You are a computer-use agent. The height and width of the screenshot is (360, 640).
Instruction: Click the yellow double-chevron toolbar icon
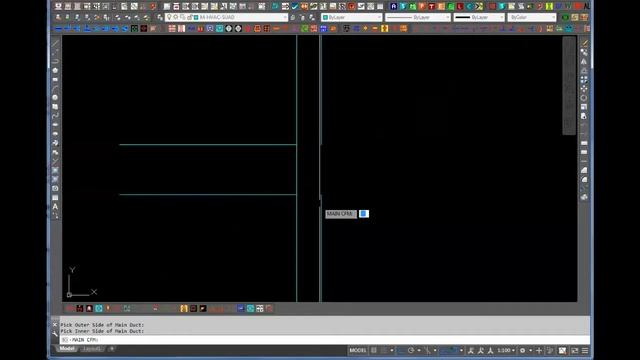coord(479,6)
